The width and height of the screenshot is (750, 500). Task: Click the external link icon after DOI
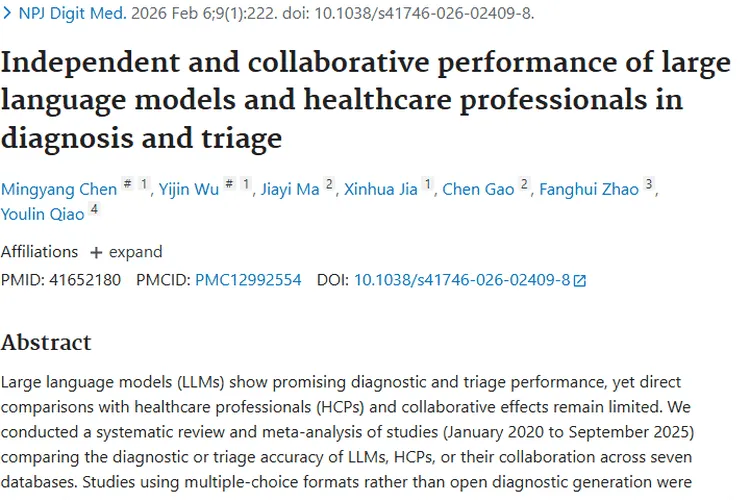click(x=579, y=281)
